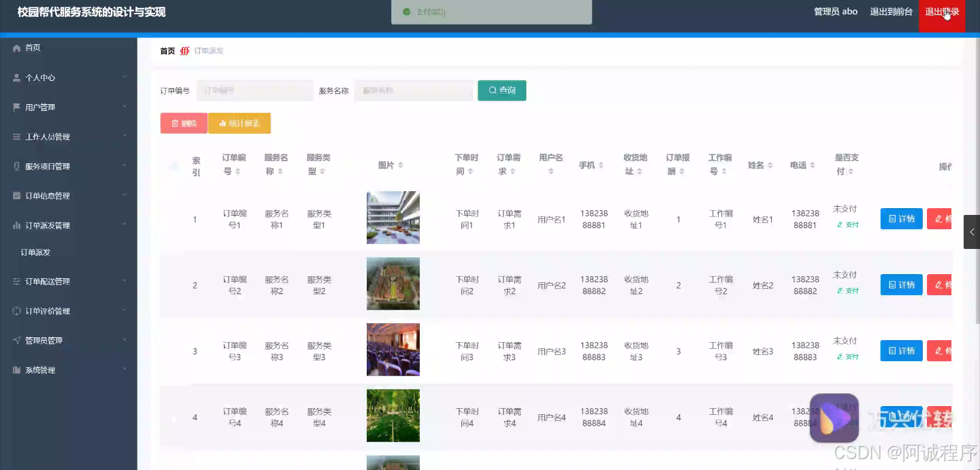Toggle the select-all checkbox in table header
980x470 pixels.
174,165
